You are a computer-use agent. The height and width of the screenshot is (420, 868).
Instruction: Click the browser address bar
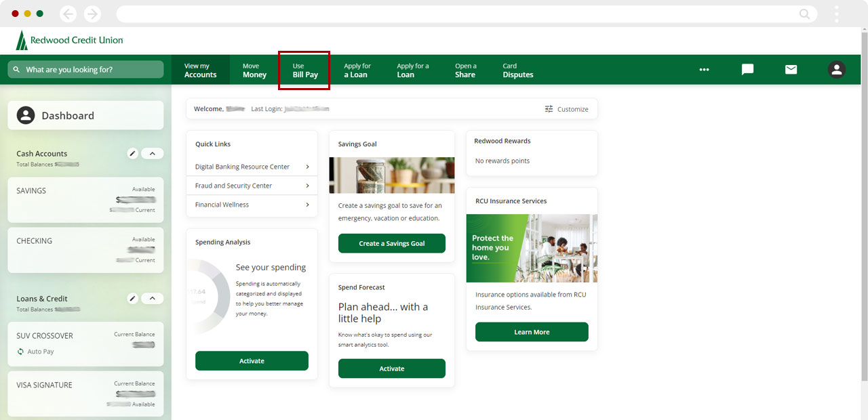click(x=467, y=14)
